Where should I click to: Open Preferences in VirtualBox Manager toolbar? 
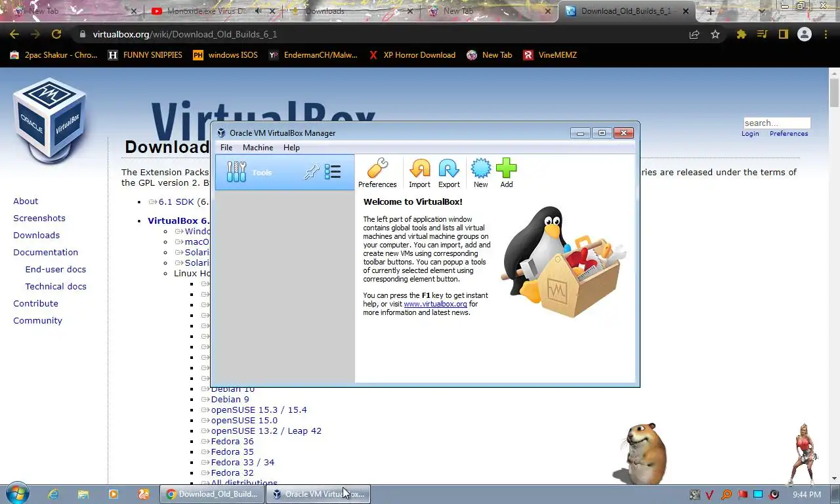(x=377, y=173)
